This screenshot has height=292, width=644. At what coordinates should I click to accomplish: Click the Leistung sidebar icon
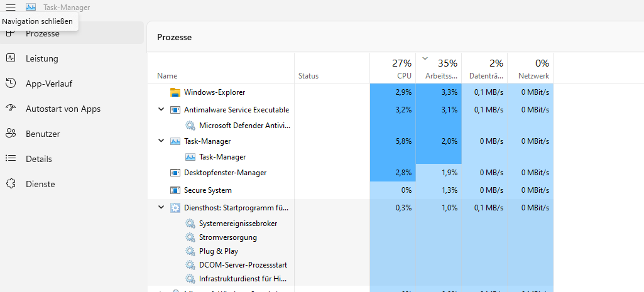pyautogui.click(x=11, y=58)
